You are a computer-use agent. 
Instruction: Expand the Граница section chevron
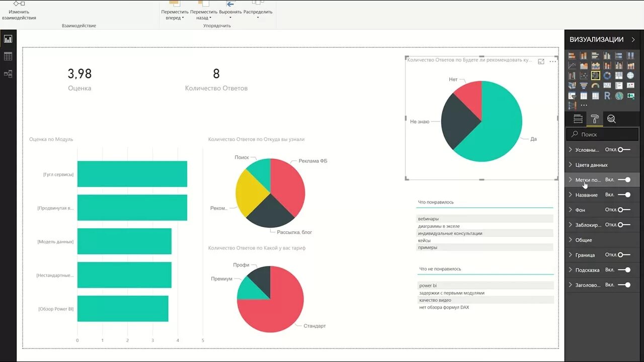[571, 255]
